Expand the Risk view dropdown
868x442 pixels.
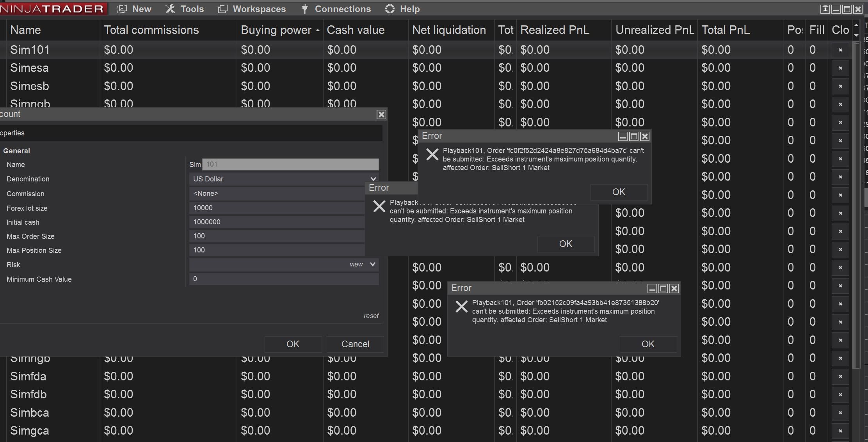[372, 264]
